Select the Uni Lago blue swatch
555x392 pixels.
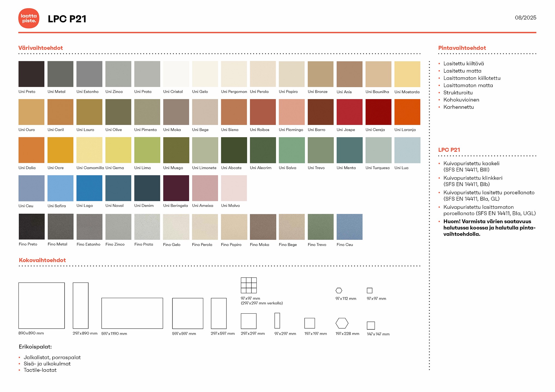point(89,188)
